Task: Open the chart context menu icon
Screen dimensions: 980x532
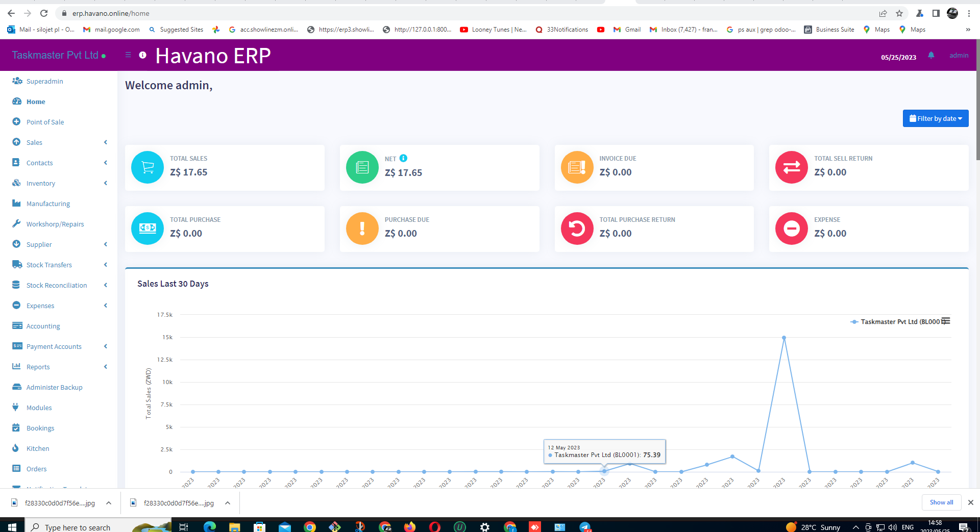Action: coord(946,321)
